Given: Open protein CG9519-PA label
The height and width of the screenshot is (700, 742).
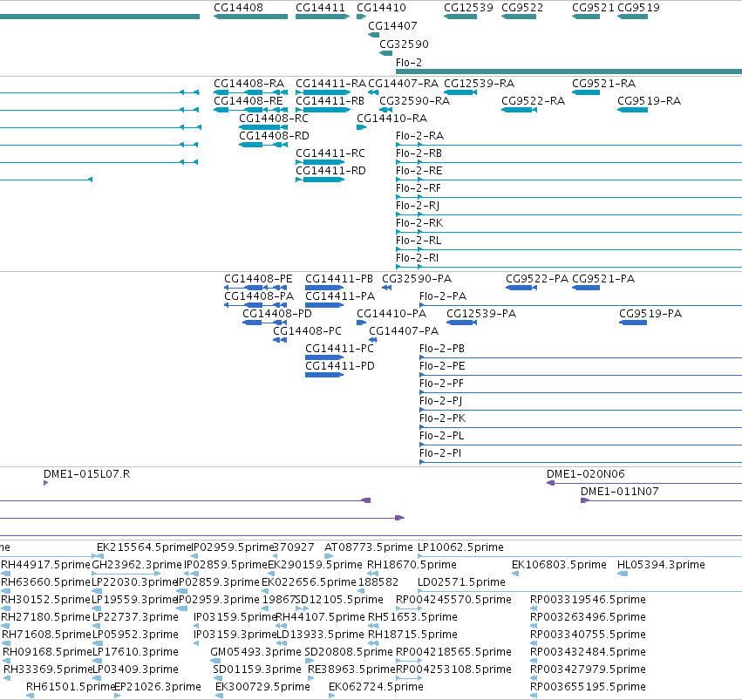Looking at the screenshot, I should (650, 314).
